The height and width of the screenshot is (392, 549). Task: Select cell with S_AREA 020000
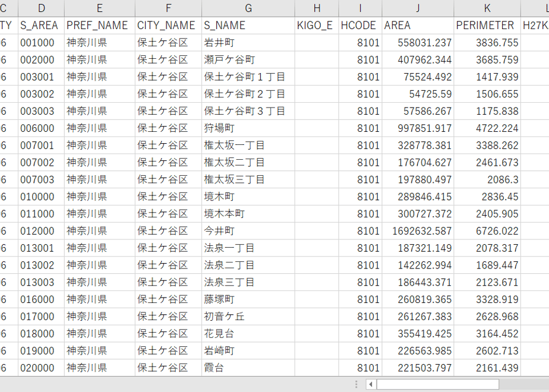click(42, 368)
